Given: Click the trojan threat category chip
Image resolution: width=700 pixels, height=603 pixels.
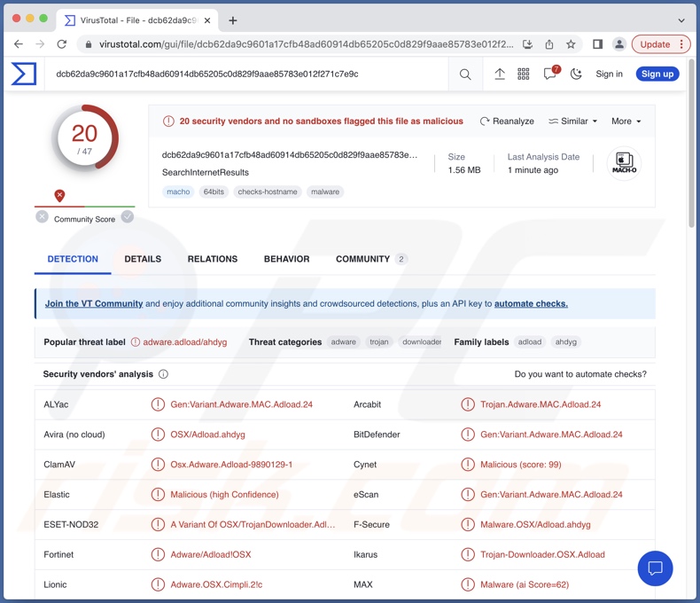Looking at the screenshot, I should click(x=379, y=342).
